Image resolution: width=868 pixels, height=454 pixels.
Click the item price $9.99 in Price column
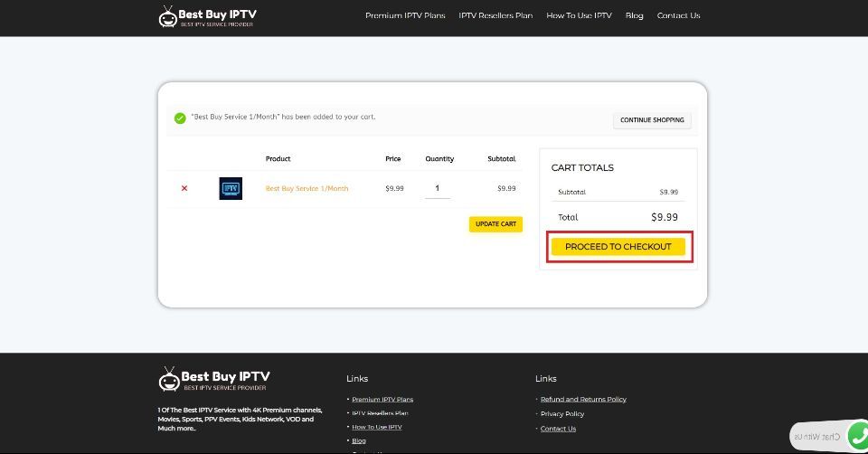[395, 188]
